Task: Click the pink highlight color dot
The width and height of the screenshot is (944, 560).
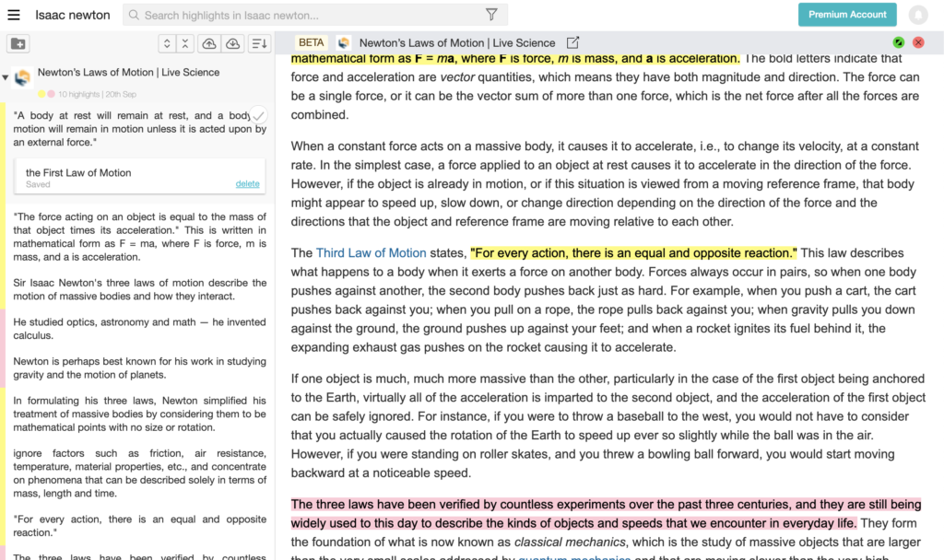Action: (x=51, y=94)
